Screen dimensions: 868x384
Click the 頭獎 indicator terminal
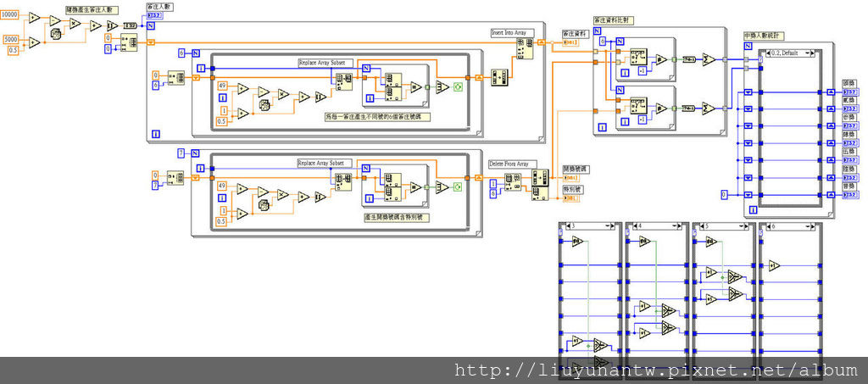coord(849,92)
